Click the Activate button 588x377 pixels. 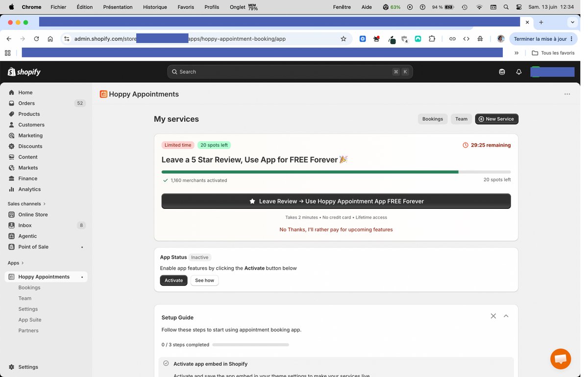pos(173,280)
